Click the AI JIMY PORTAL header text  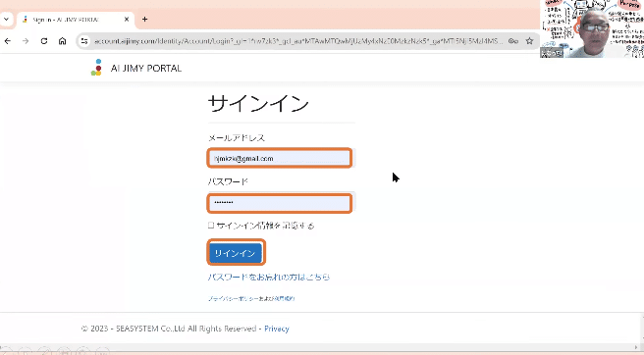(x=146, y=68)
